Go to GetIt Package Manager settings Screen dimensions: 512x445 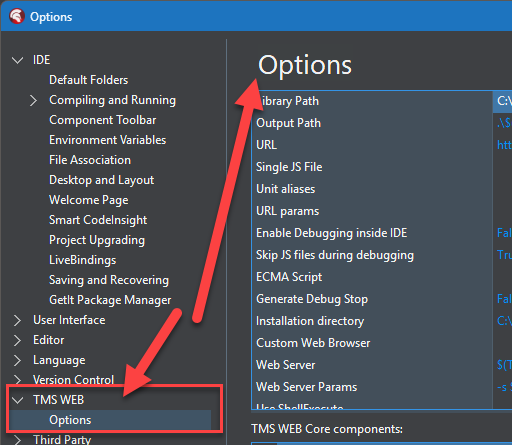click(x=110, y=300)
